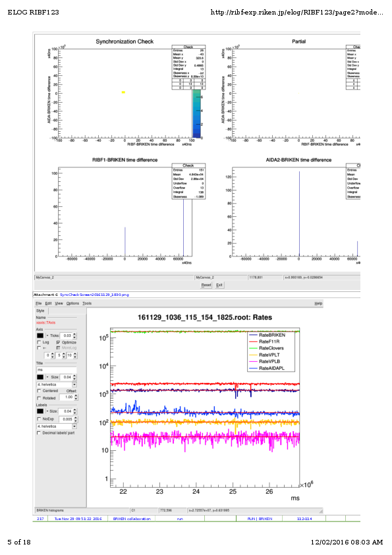392x555 pixels.
Task: Click the Labels Size field showing 0.04
Action: 65,411
